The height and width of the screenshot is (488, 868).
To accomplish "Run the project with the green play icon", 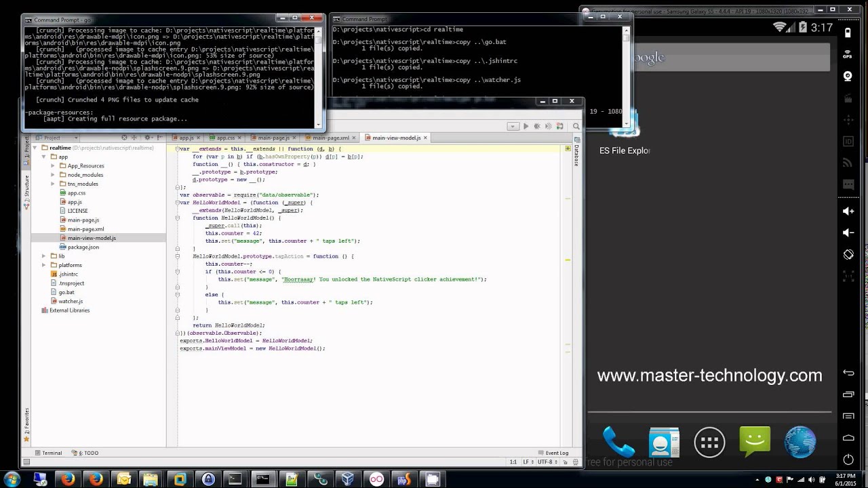I will tap(526, 126).
